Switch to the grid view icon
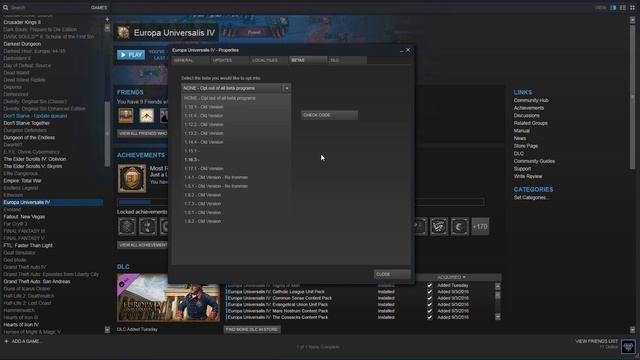Viewport: 640px width, 360px height. tap(633, 8)
